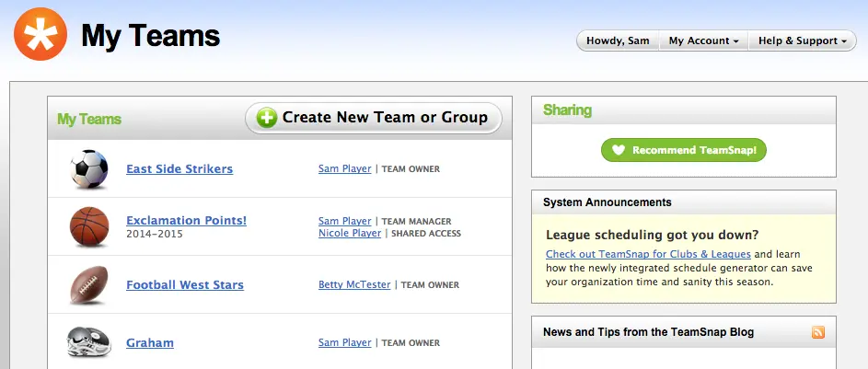868x369 pixels.
Task: Click the heart icon on Recommend TeamSnap button
Action: [x=619, y=150]
